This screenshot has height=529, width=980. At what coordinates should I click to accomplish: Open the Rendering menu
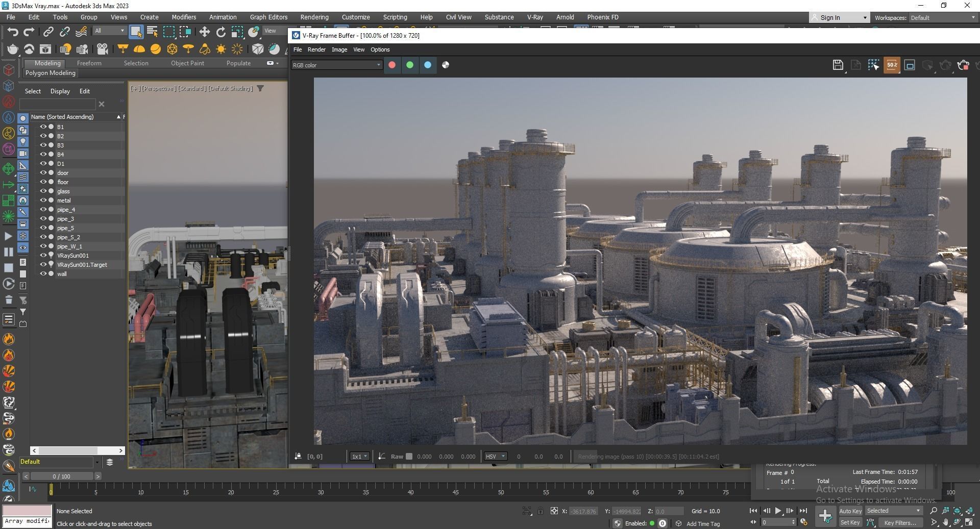tap(314, 17)
